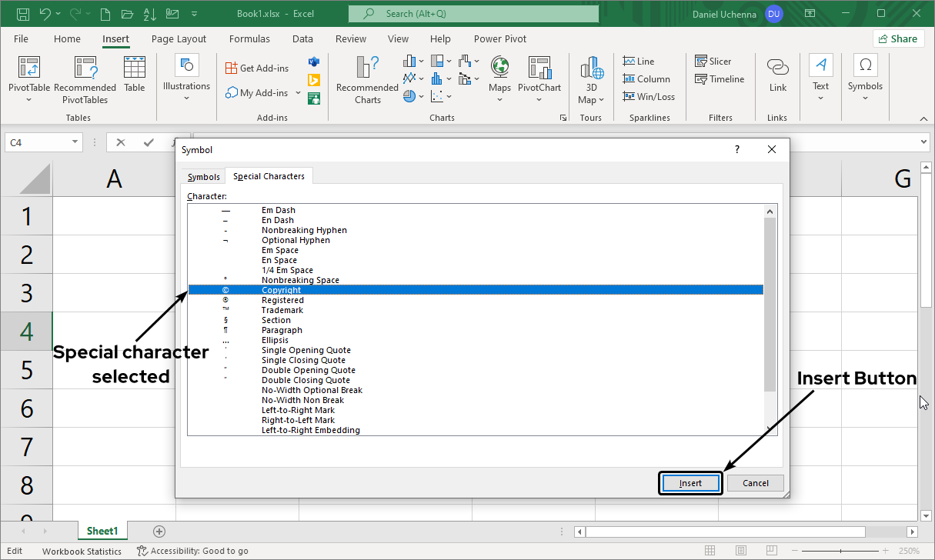Screen dimensions: 935x560
Task: Open the Symbols omega icon
Action: pyautogui.click(x=865, y=65)
